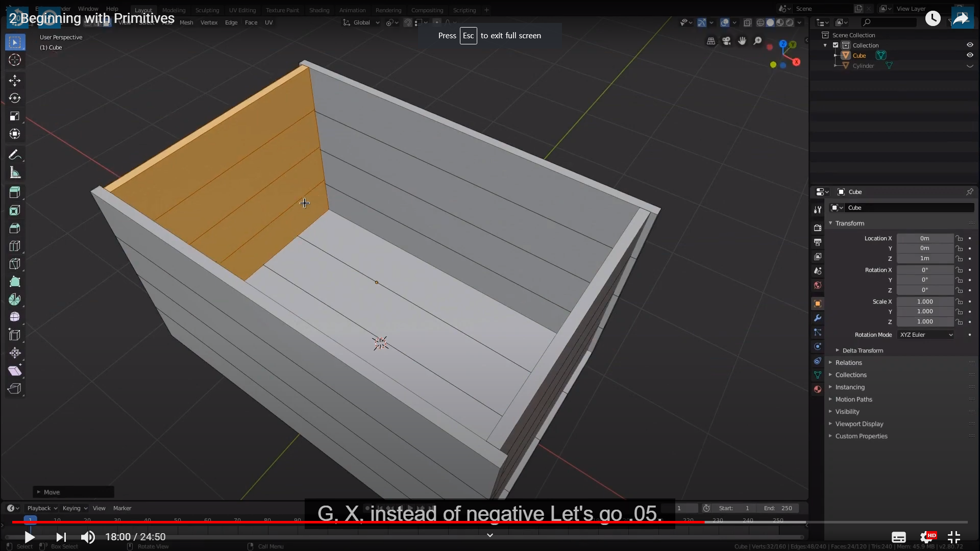
Task: Pick the Measure tool
Action: click(15, 173)
